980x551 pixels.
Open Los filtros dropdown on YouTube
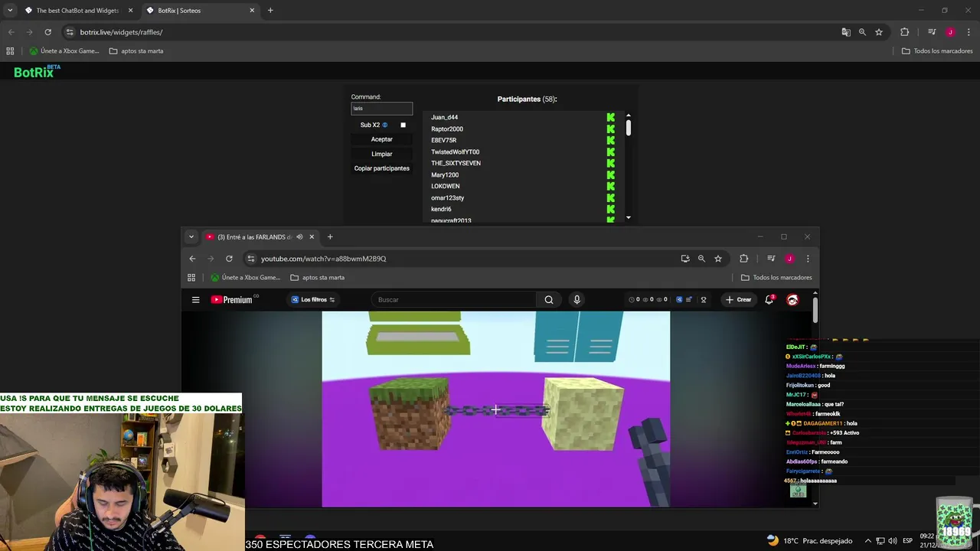point(313,300)
